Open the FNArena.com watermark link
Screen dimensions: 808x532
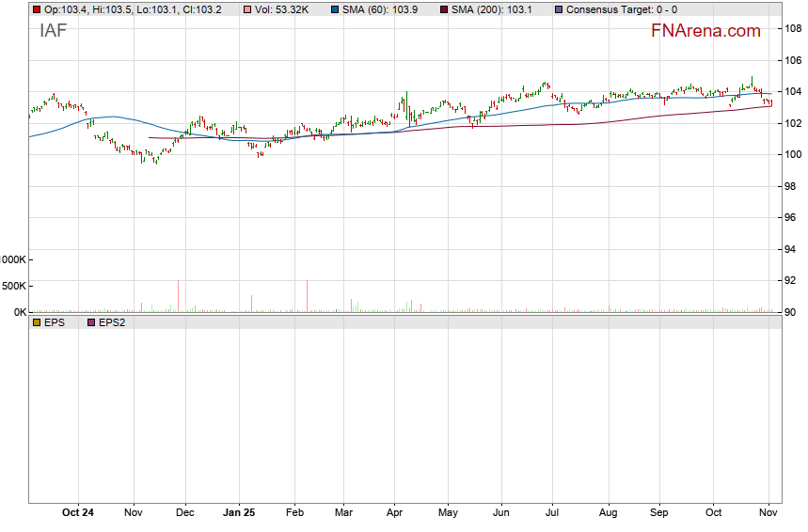coord(705,31)
